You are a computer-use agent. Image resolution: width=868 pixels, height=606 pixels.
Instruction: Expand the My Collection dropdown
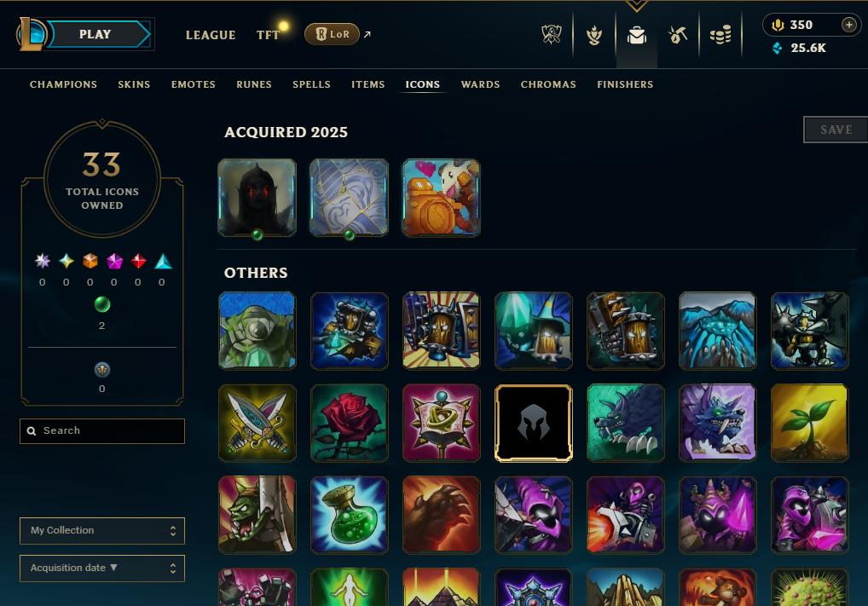click(102, 531)
